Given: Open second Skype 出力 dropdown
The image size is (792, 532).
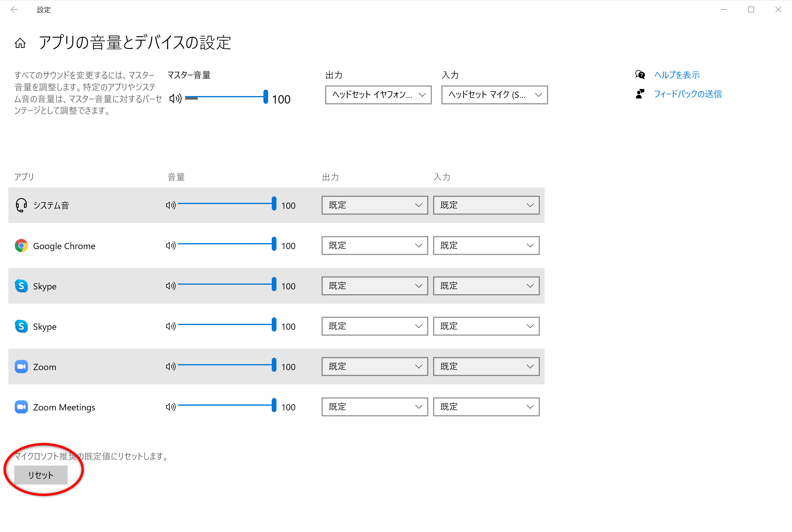Looking at the screenshot, I should [x=375, y=326].
